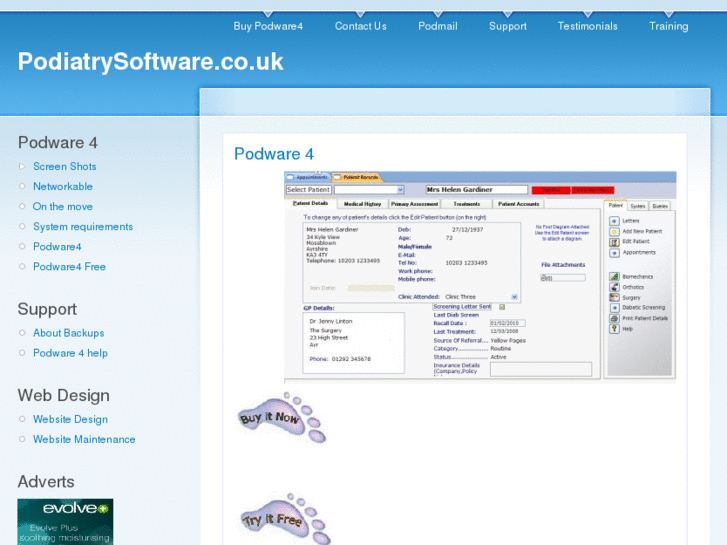Click the Mrs Helen Gardiner name field
Screen dimensions: 727x545
[x=477, y=190]
